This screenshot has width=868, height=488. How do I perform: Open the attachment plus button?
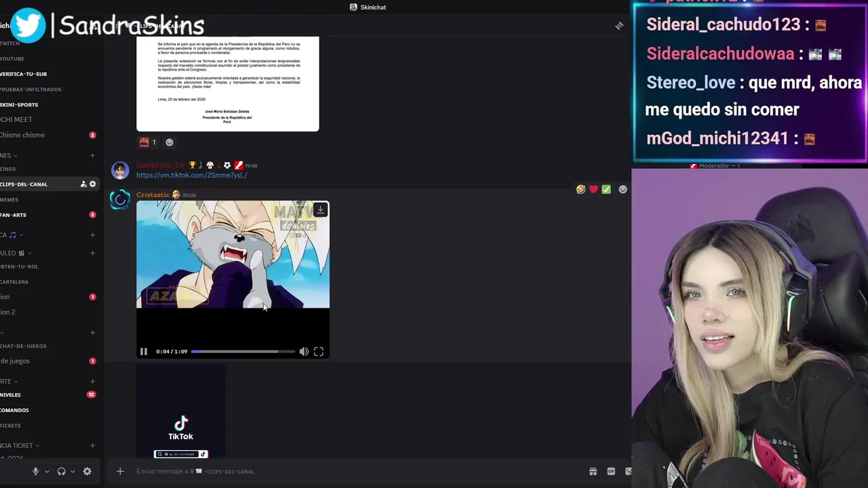coord(120,471)
